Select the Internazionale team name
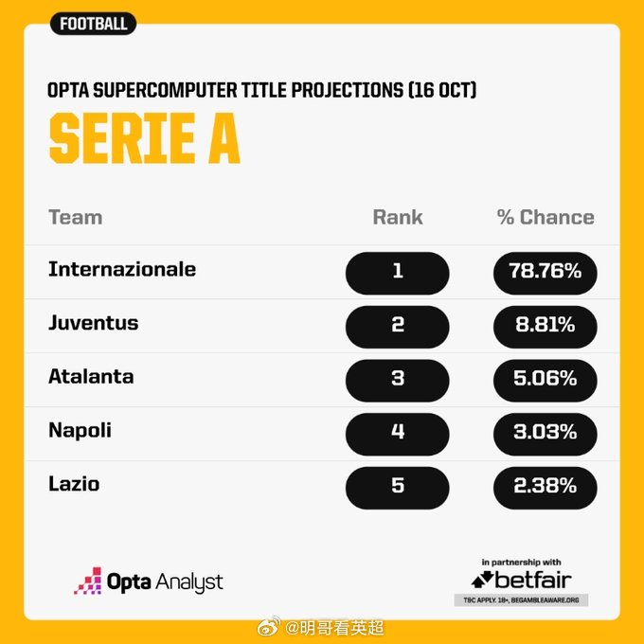 click(122, 269)
